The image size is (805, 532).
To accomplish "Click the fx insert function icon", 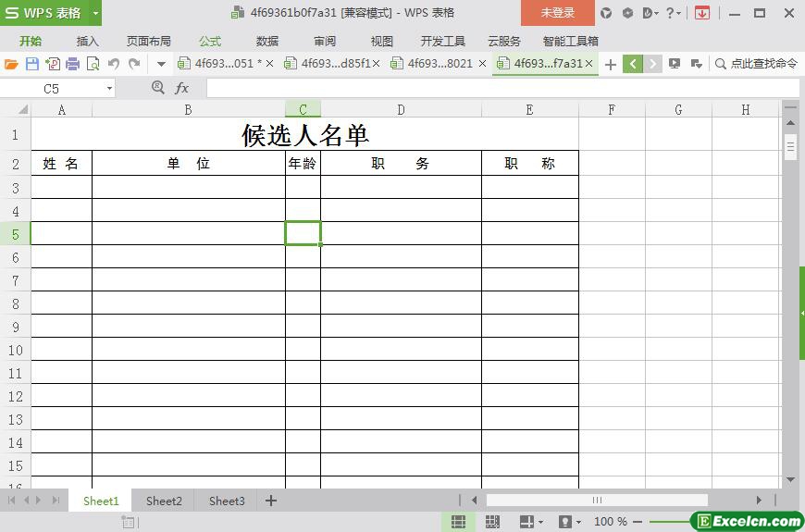I will tap(181, 88).
